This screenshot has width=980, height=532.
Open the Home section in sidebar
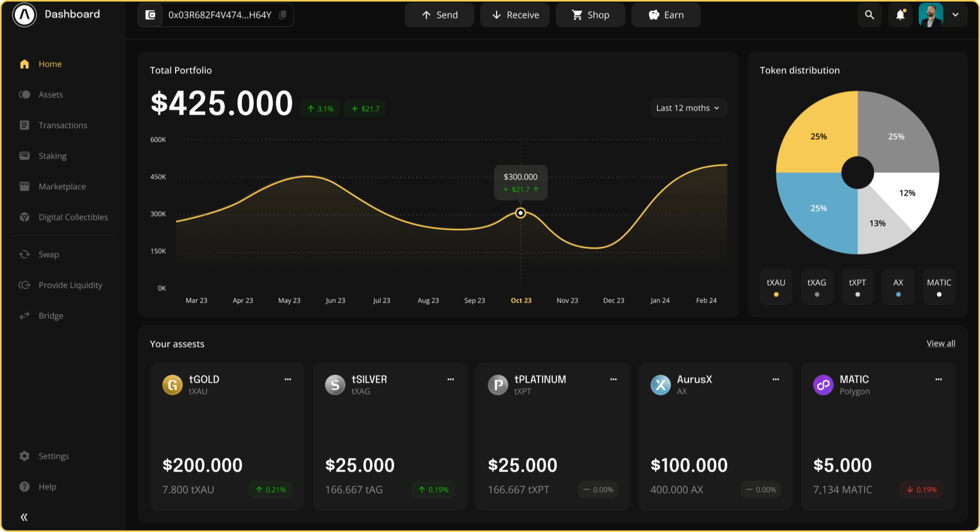coord(50,64)
